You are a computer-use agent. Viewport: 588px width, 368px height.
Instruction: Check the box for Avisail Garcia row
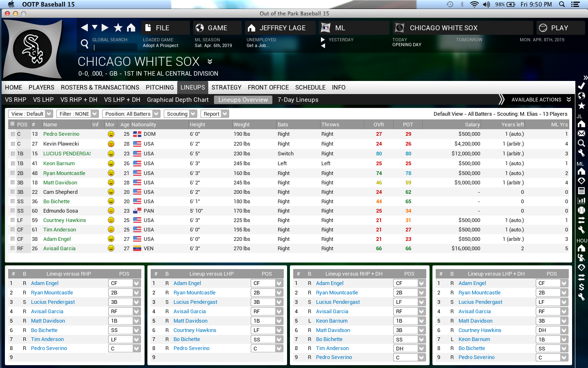(13, 249)
